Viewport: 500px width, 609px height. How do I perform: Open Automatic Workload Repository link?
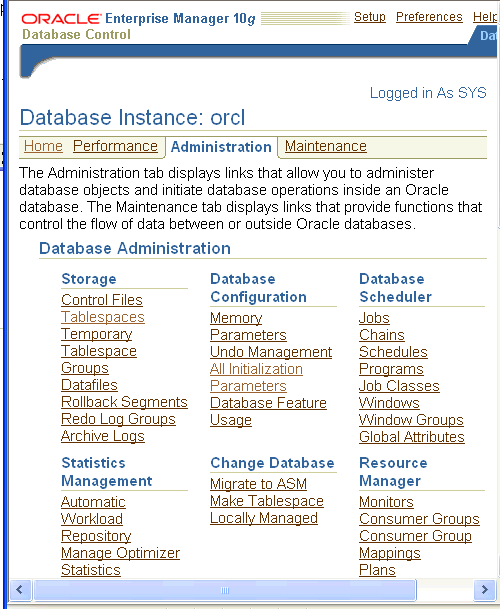[96, 519]
